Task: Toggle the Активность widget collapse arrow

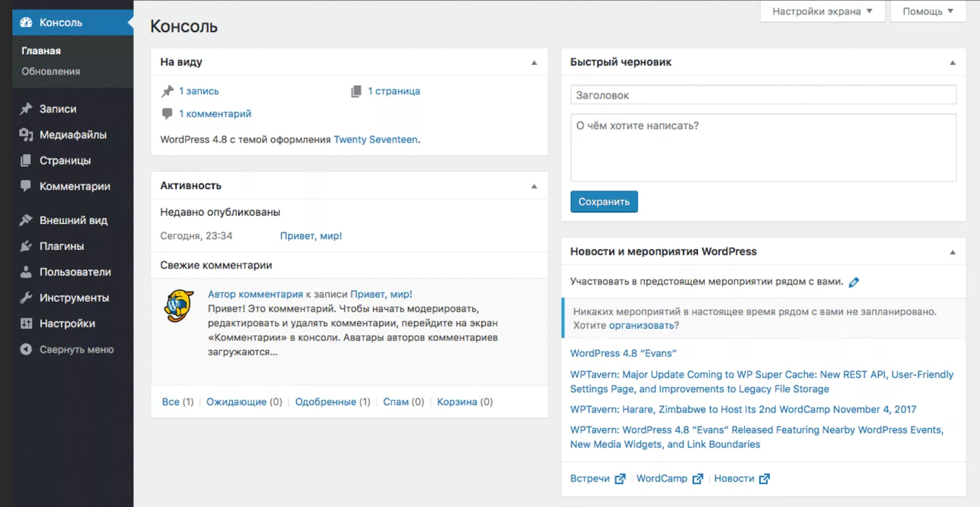Action: [534, 186]
